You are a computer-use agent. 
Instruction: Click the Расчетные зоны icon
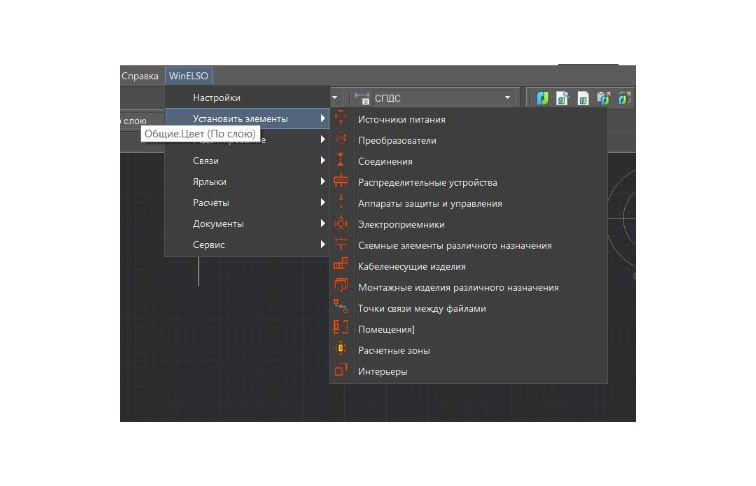pos(341,350)
